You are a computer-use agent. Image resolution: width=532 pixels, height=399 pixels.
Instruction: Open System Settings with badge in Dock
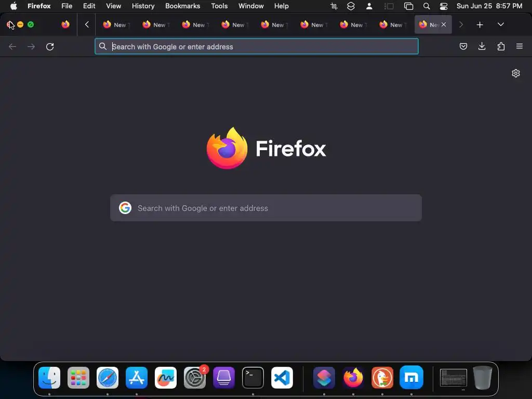click(195, 378)
